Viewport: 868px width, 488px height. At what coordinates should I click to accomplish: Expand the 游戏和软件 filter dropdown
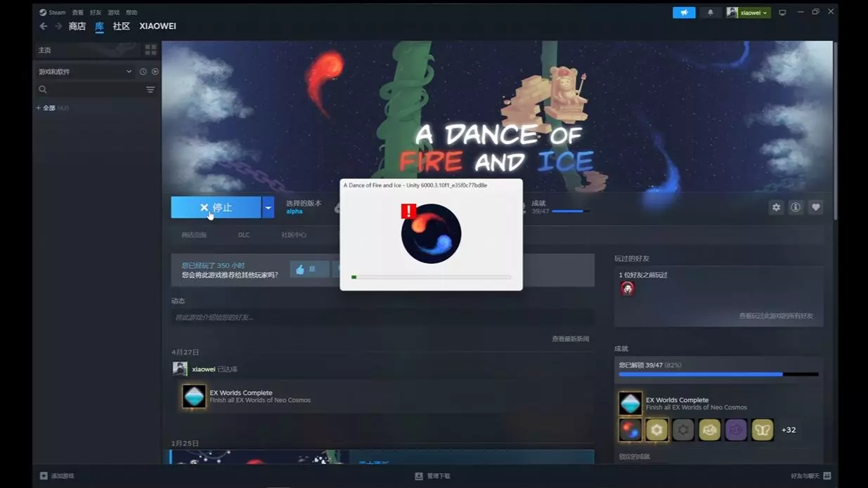point(85,72)
